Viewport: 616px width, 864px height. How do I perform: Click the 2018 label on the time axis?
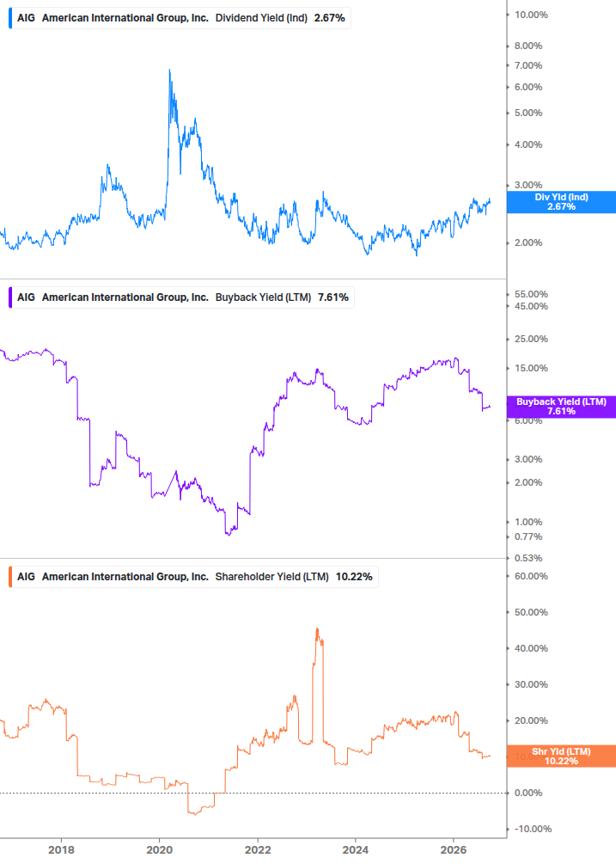pyautogui.click(x=61, y=850)
